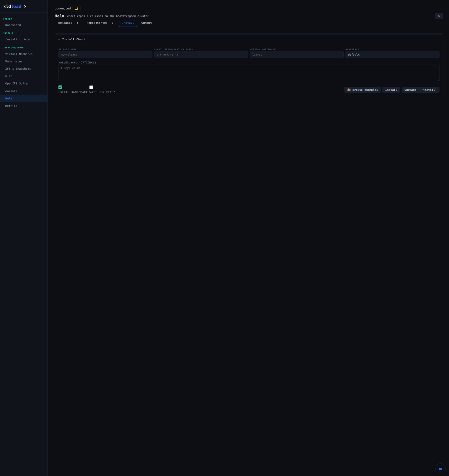
Task: Open OpenZFS Suite page
Action: [24, 83]
